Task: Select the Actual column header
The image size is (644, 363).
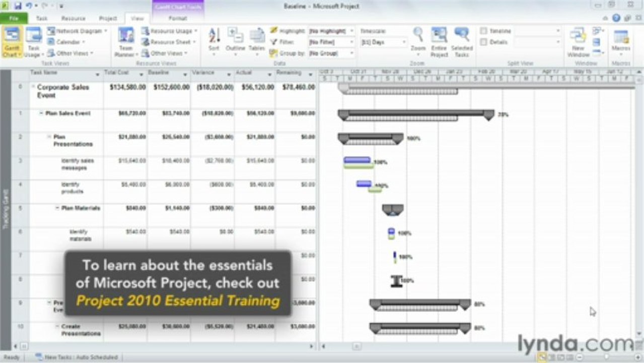Action: click(x=254, y=75)
